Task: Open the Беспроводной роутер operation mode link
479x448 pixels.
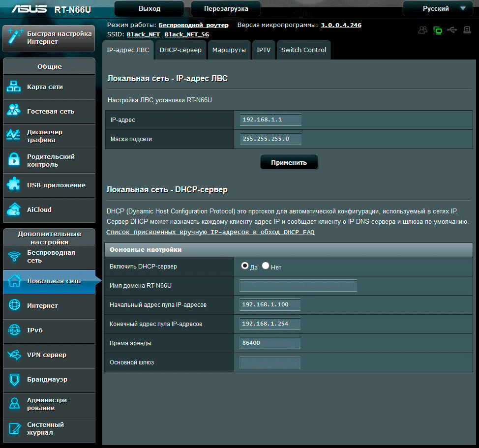Action: 193,25
